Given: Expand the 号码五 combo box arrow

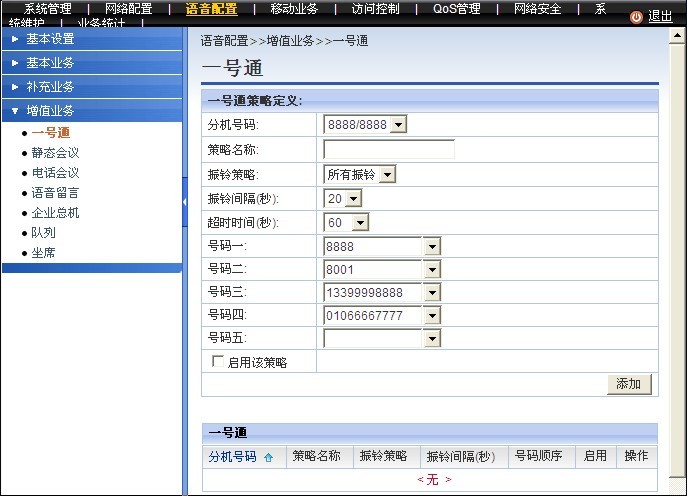Looking at the screenshot, I should click(432, 339).
